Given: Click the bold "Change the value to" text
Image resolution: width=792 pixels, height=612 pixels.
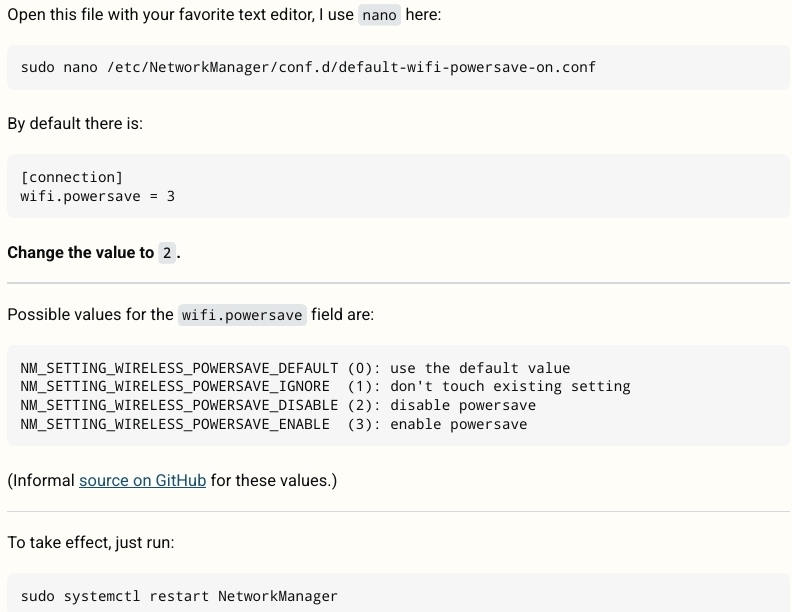Looking at the screenshot, I should [80, 253].
